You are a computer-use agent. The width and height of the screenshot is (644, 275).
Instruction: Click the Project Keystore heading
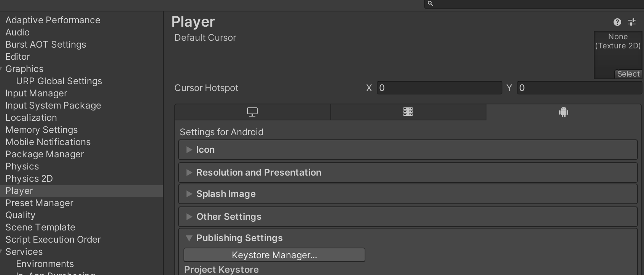tap(222, 270)
